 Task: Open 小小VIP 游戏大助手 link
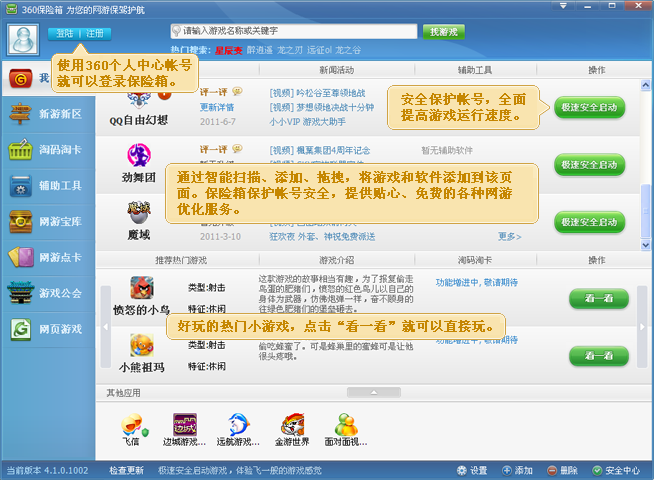(307, 122)
